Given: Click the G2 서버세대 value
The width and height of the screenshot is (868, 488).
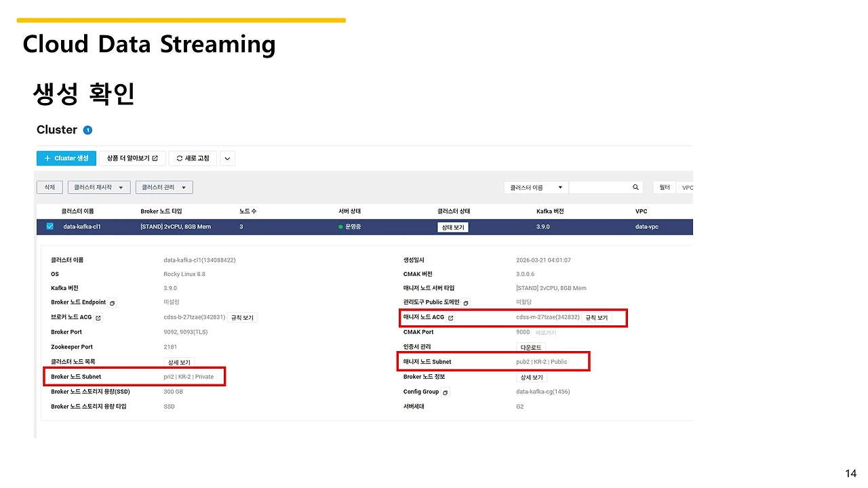Looking at the screenshot, I should (x=520, y=407).
